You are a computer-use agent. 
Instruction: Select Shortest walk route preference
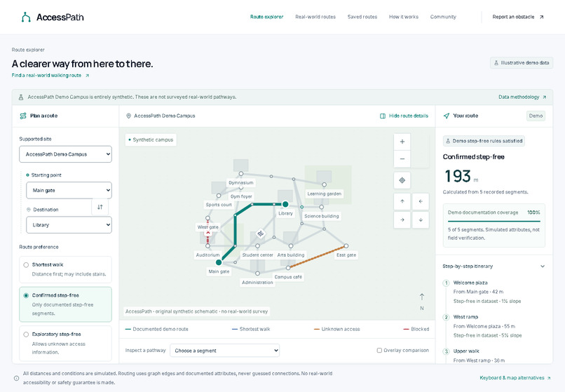coord(65,269)
